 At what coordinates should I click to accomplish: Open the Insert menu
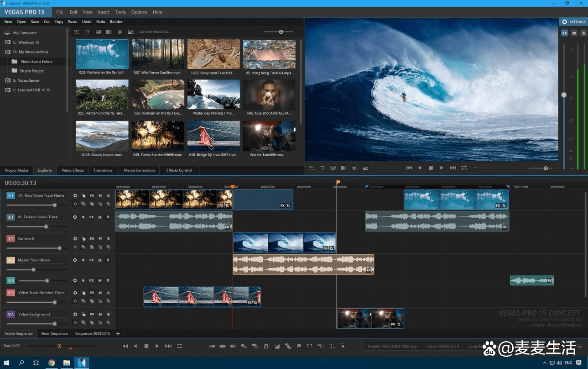[x=104, y=12]
